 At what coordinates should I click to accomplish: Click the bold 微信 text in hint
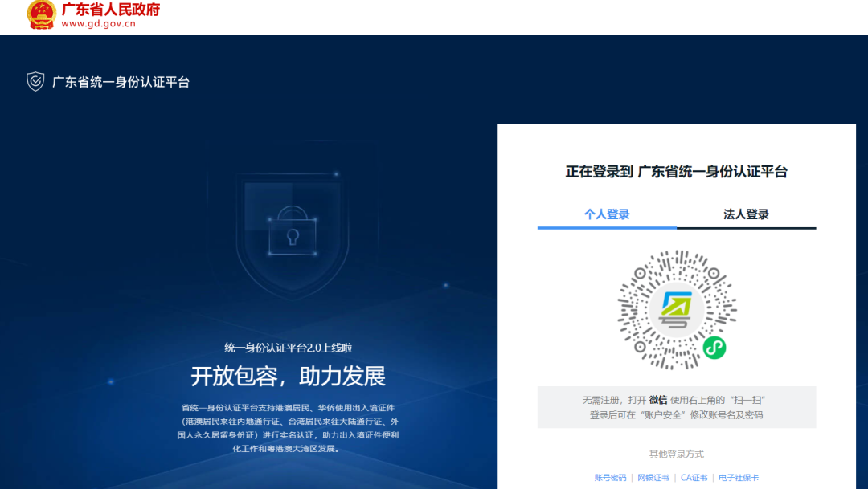point(658,400)
